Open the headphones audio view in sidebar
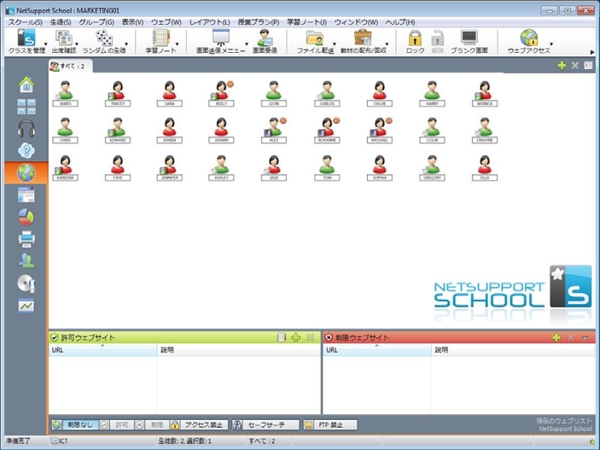This screenshot has height=450, width=600. 26,129
